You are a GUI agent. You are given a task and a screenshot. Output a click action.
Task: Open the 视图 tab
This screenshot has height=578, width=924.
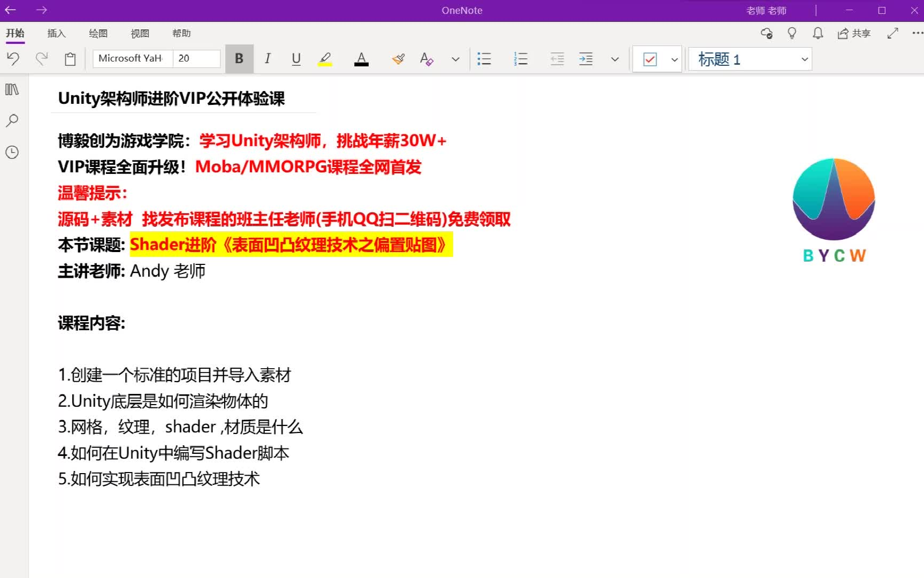[140, 33]
